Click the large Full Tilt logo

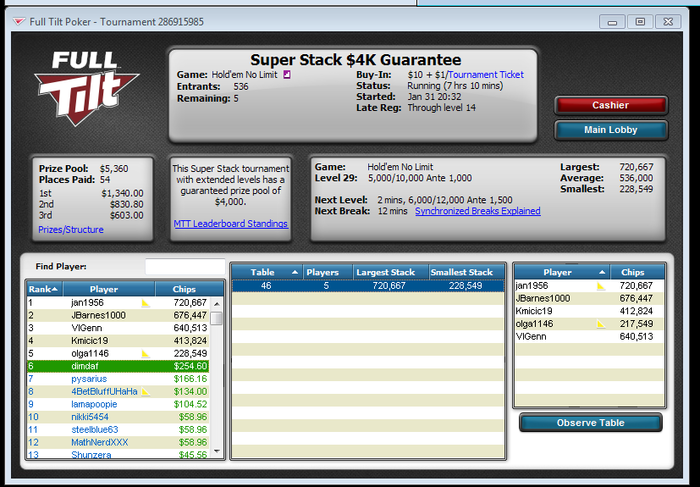(87, 88)
